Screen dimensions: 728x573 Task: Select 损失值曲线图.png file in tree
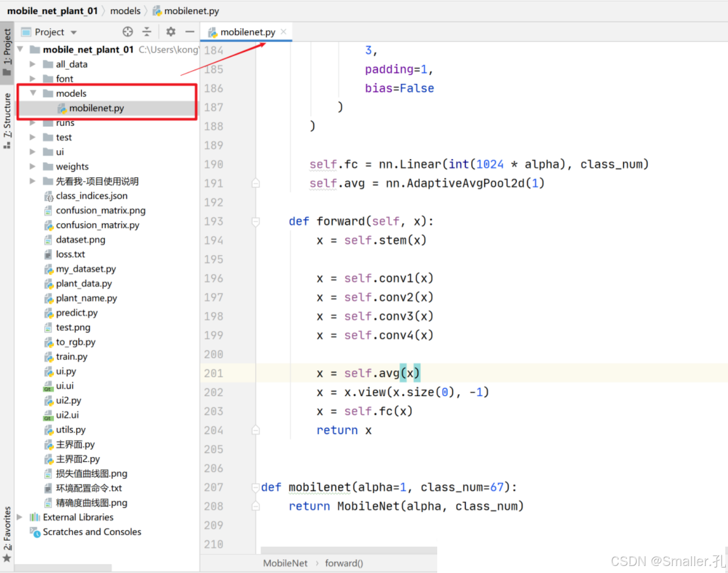click(91, 474)
